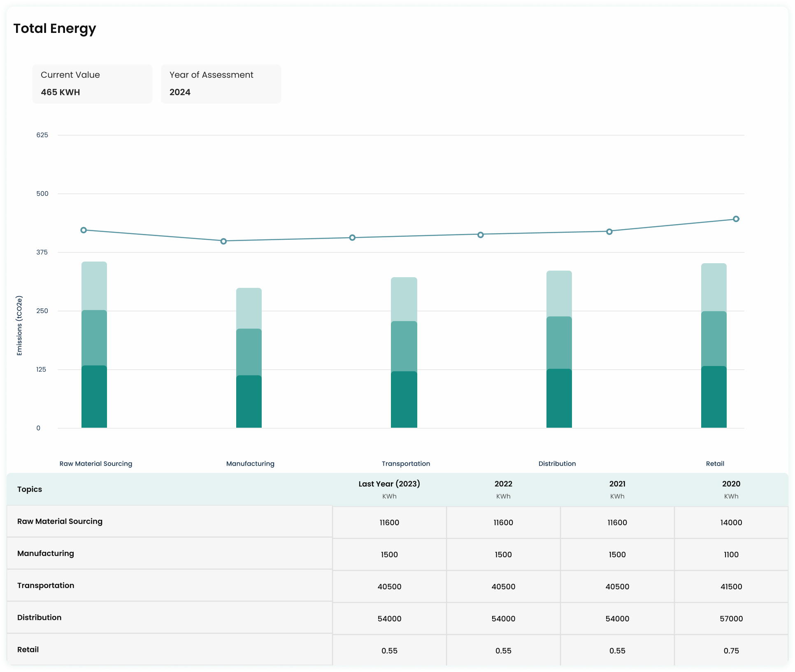Click the Manufacturing stacked bar
The height and width of the screenshot is (672, 795).
[249, 358]
